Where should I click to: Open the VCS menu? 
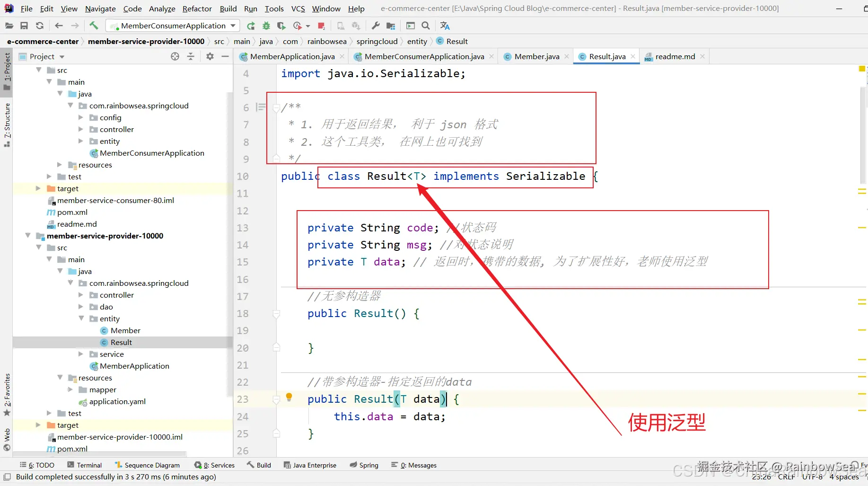298,9
